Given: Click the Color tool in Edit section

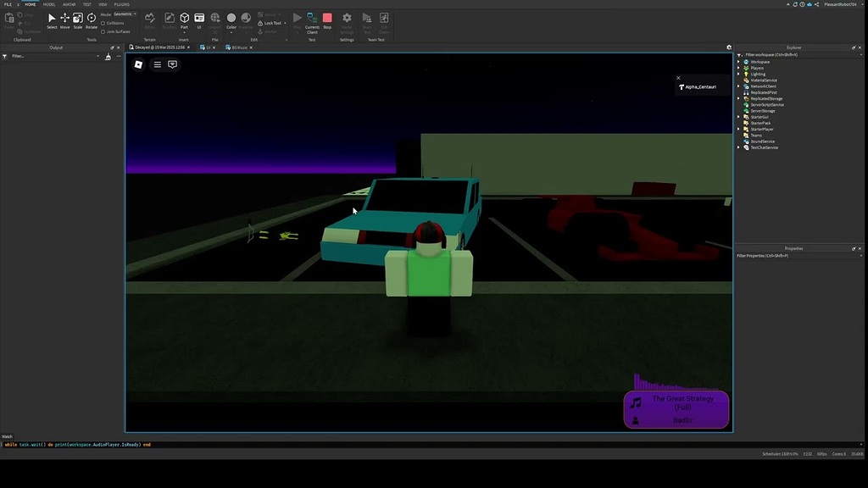Looking at the screenshot, I should [x=231, y=19].
